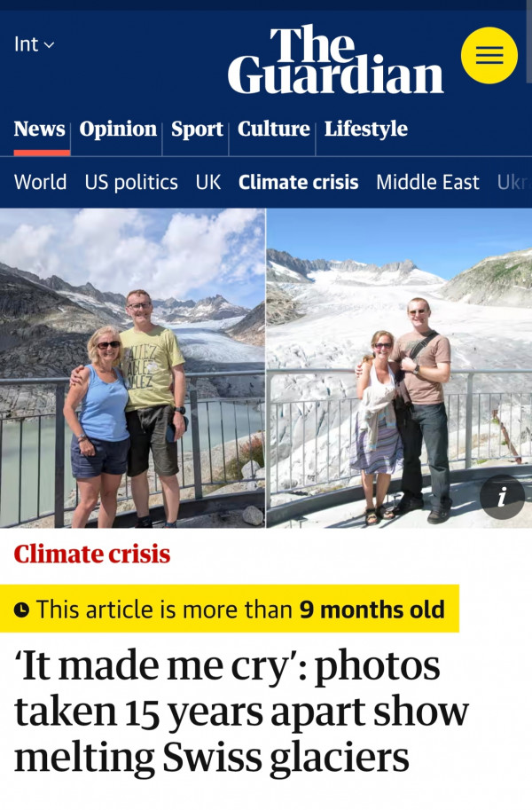Click The Guardian logo
The width and height of the screenshot is (532, 810).
tap(336, 59)
